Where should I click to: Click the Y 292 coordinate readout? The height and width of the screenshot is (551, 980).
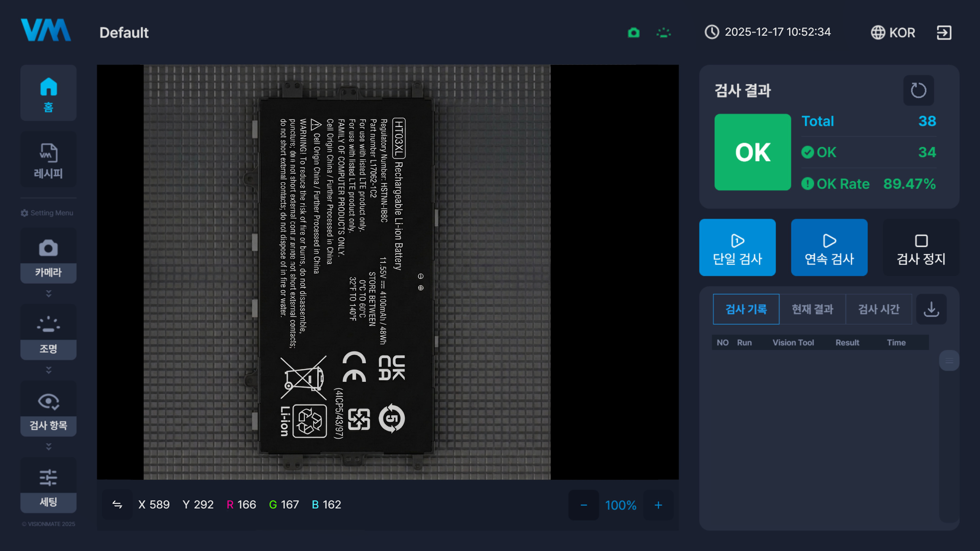[x=198, y=505]
